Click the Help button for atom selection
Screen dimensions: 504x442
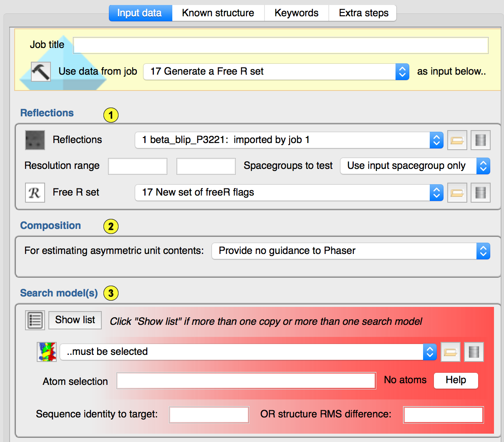456,380
